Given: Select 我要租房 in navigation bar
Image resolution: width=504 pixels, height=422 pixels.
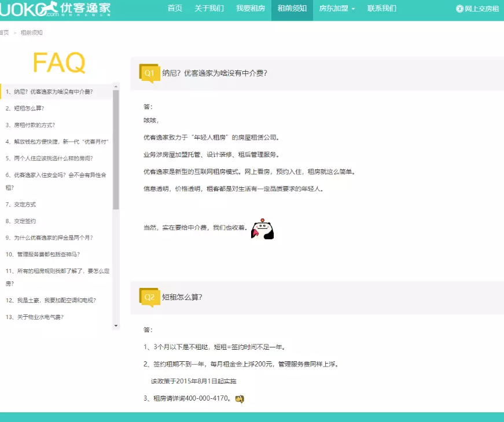Looking at the screenshot, I should [251, 9].
